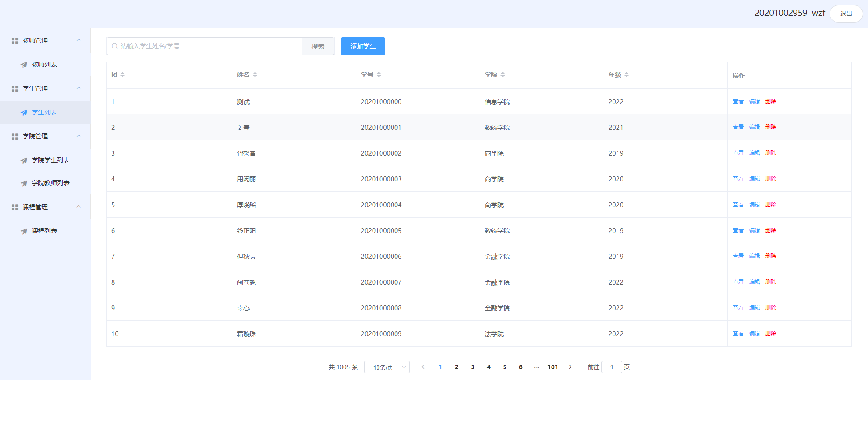Sort by 学号 column arrows

tap(379, 75)
